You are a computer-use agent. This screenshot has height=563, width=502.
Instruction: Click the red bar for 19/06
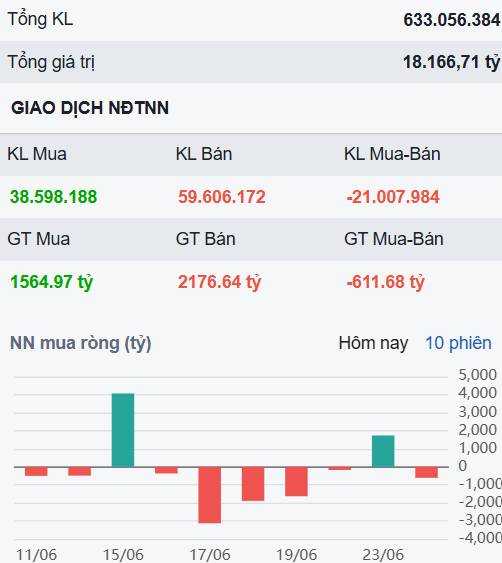pyautogui.click(x=297, y=481)
